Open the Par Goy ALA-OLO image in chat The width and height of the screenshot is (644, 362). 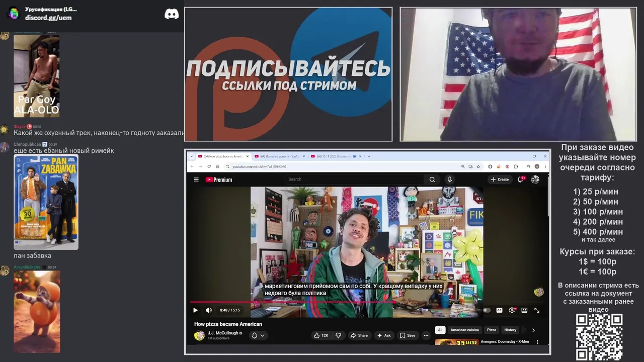pyautogui.click(x=36, y=76)
